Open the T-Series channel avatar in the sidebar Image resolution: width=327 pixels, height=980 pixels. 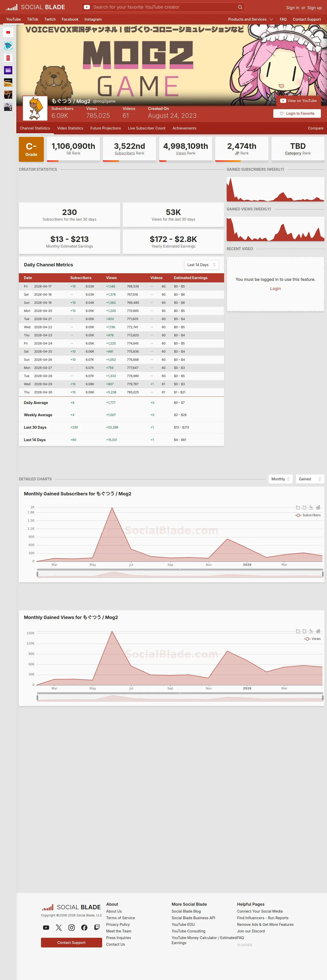[x=8, y=58]
